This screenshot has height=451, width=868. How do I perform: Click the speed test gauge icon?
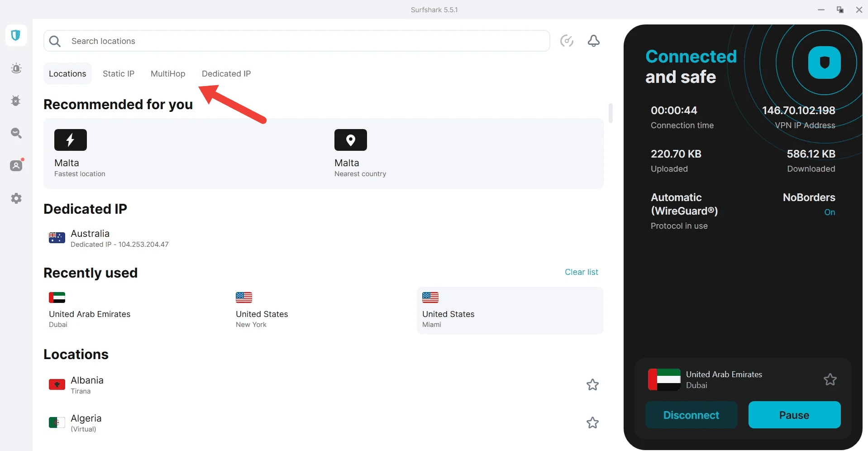[567, 41]
